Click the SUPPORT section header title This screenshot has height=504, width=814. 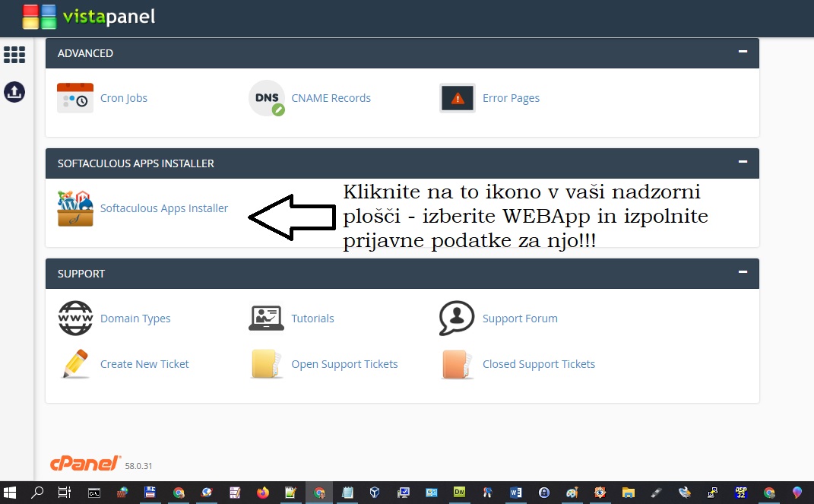pyautogui.click(x=81, y=274)
